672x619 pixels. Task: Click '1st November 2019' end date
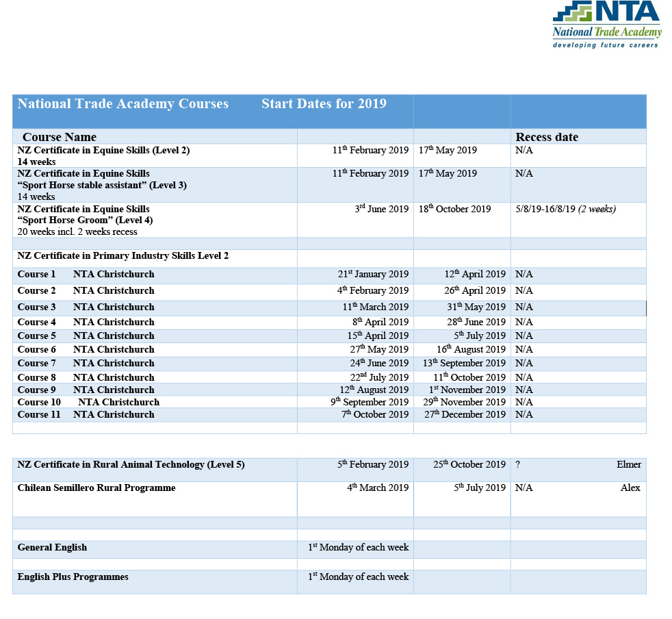coord(467,390)
